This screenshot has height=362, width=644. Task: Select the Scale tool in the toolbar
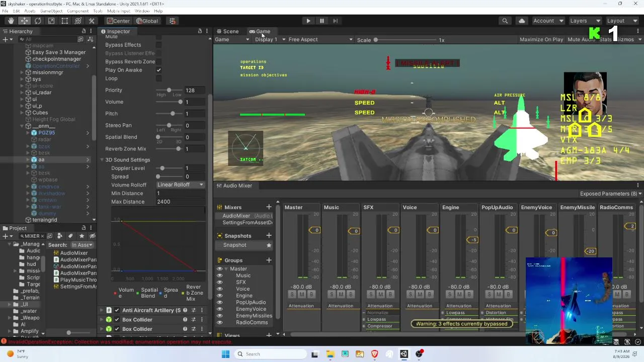(51, 21)
